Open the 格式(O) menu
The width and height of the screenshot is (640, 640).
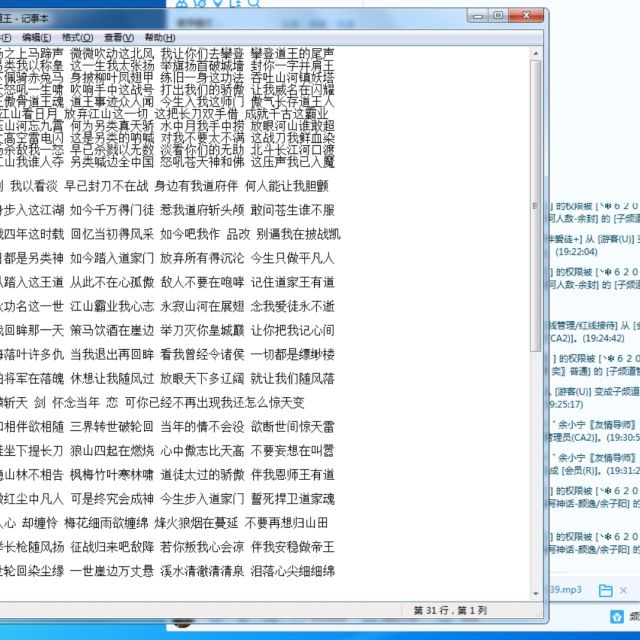[x=80, y=36]
